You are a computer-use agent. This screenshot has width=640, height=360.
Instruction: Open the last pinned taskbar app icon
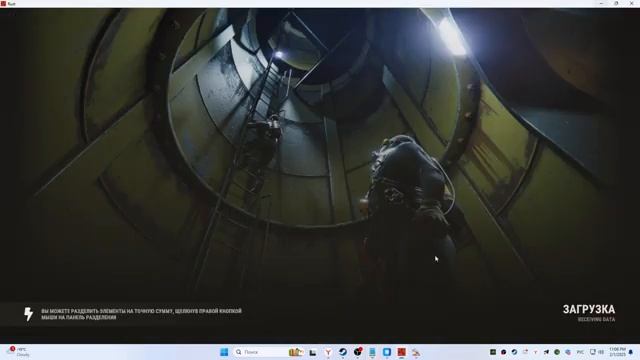click(416, 352)
